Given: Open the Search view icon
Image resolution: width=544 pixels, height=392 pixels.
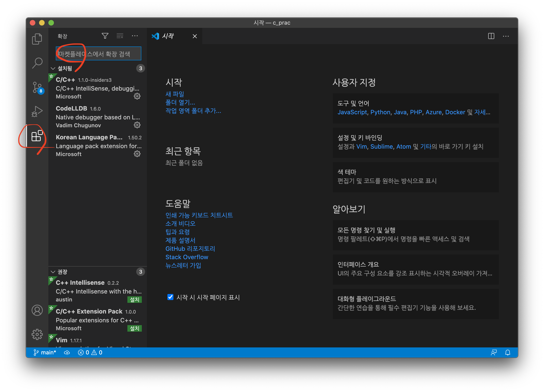Looking at the screenshot, I should point(37,63).
